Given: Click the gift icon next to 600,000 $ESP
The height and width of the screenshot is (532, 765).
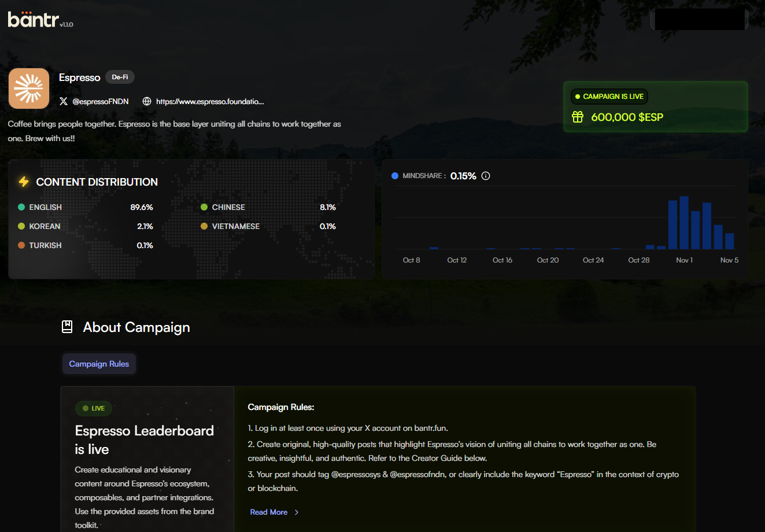Looking at the screenshot, I should (x=578, y=117).
